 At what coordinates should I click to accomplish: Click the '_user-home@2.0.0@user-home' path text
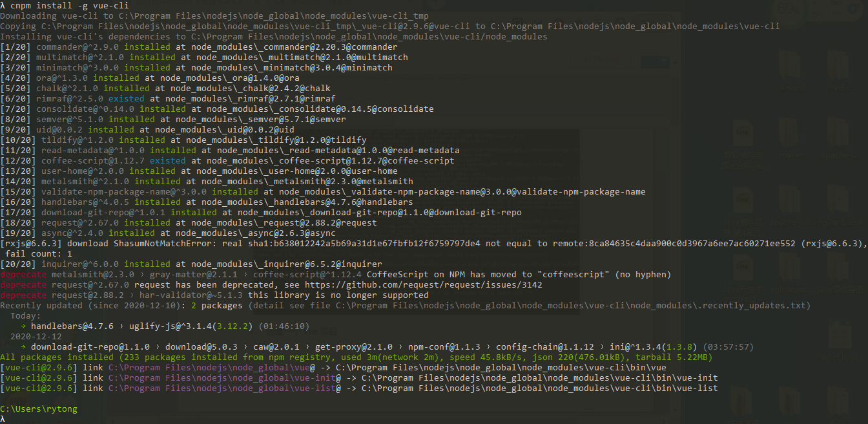click(x=331, y=171)
